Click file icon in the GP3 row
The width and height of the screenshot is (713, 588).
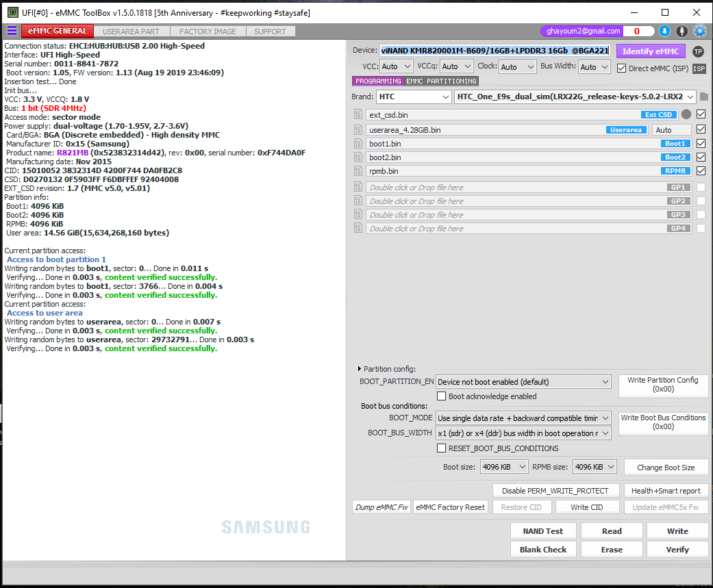click(358, 214)
